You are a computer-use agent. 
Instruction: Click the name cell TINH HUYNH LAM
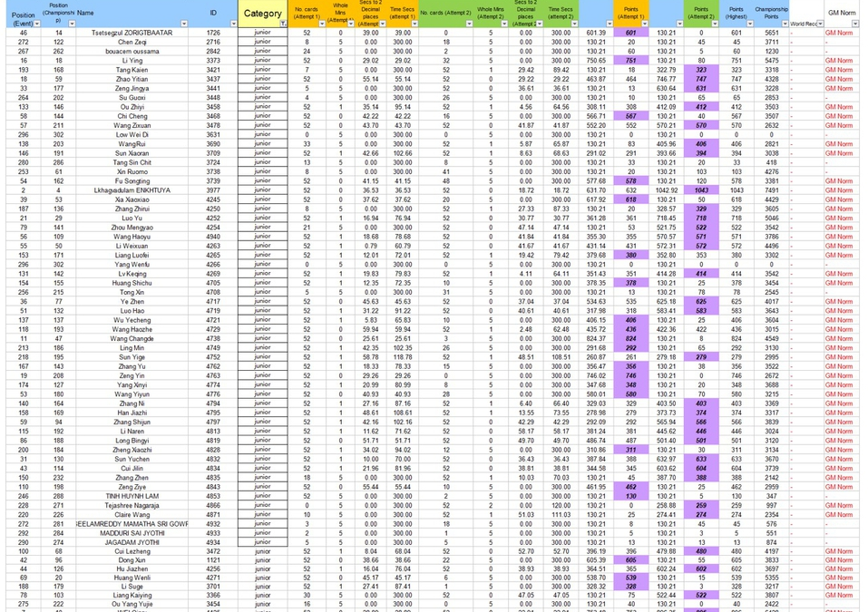point(132,496)
